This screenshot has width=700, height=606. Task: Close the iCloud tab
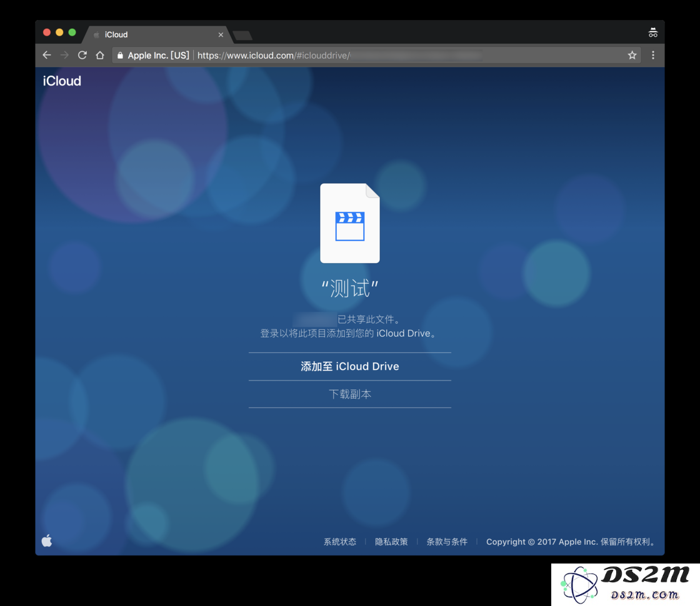pyautogui.click(x=221, y=35)
